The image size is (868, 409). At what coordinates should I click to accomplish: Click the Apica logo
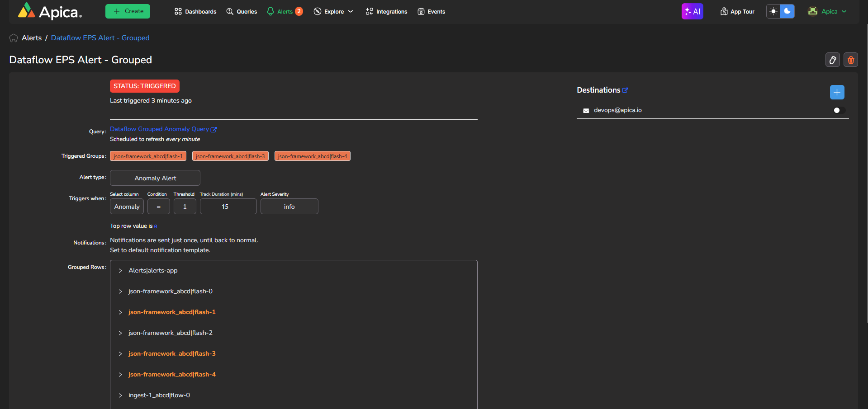pos(50,11)
